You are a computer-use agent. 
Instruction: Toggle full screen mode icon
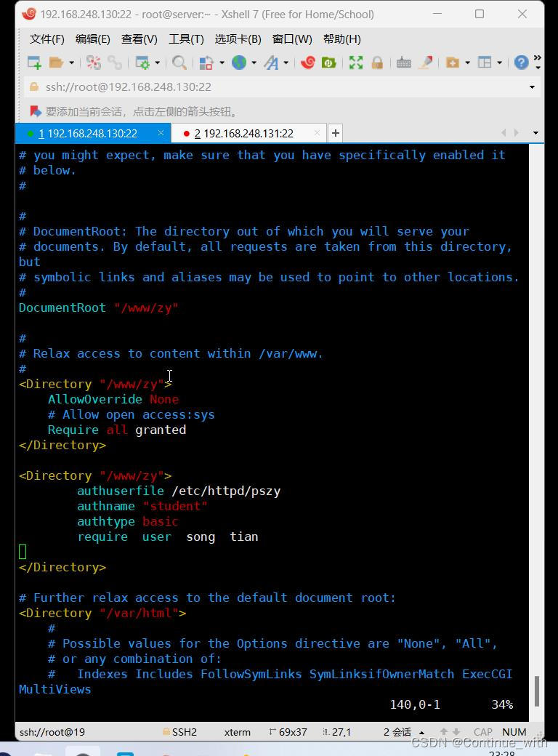355,63
